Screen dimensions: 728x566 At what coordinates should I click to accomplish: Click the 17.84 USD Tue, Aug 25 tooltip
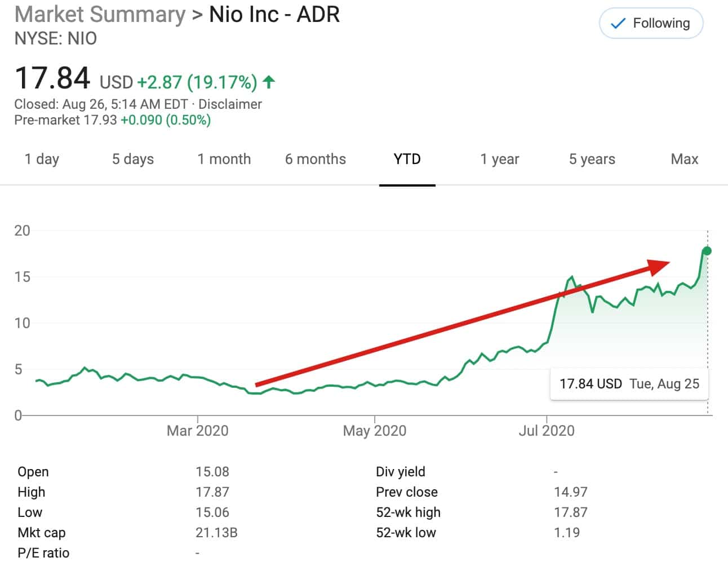629,384
